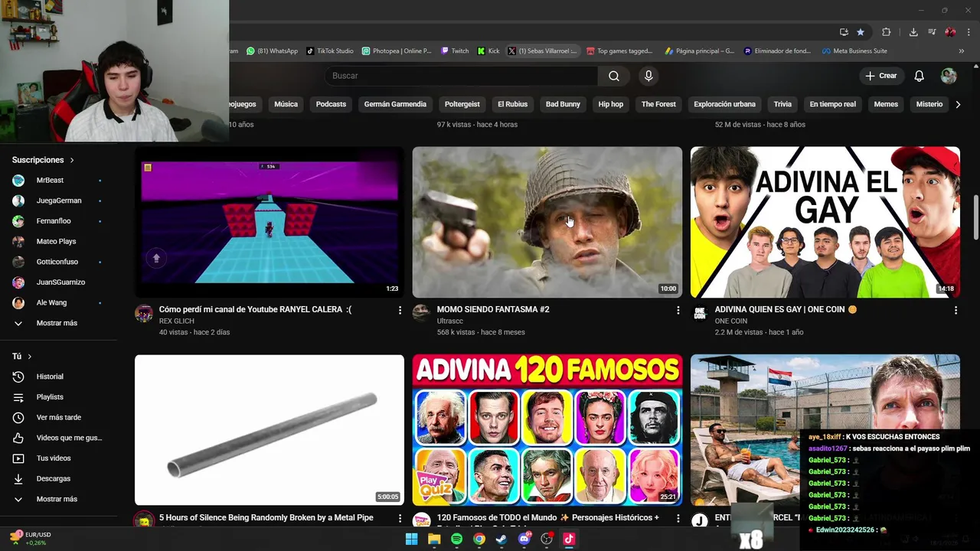Image resolution: width=980 pixels, height=551 pixels.
Task: Expand the Tú section chevron
Action: click(30, 357)
